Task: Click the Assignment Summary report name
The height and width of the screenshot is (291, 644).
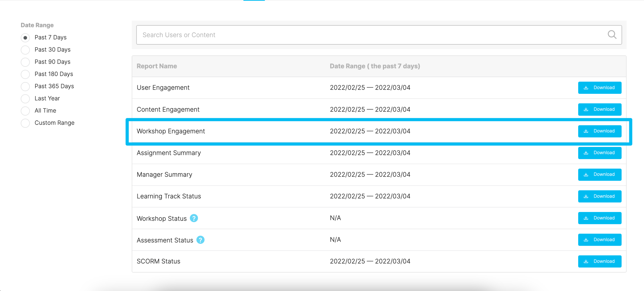Action: 169,153
